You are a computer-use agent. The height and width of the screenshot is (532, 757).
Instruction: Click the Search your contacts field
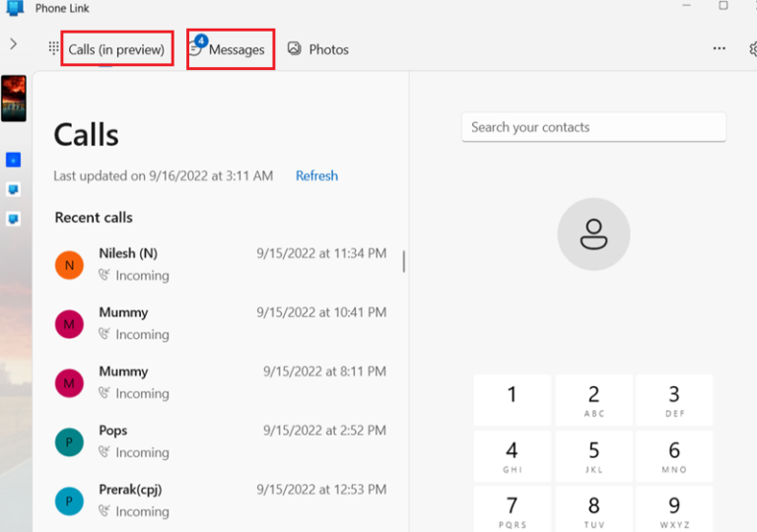[593, 127]
